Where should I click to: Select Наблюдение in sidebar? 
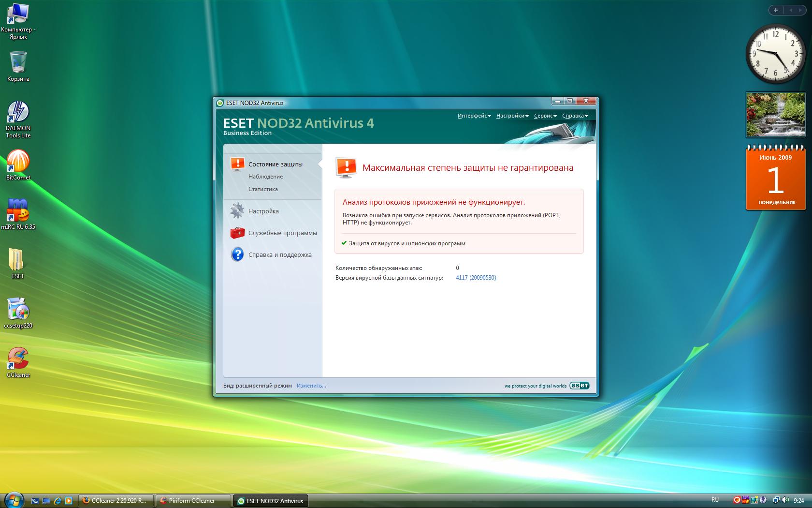pyautogui.click(x=266, y=177)
